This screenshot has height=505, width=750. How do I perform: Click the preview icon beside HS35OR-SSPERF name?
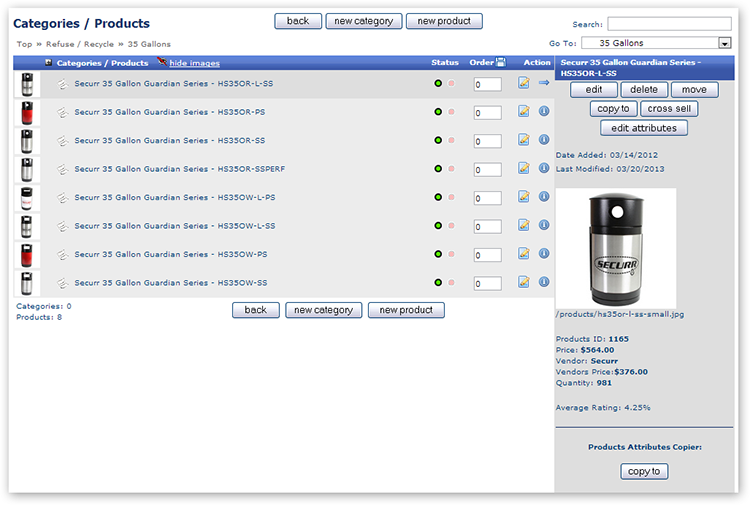tap(63, 169)
